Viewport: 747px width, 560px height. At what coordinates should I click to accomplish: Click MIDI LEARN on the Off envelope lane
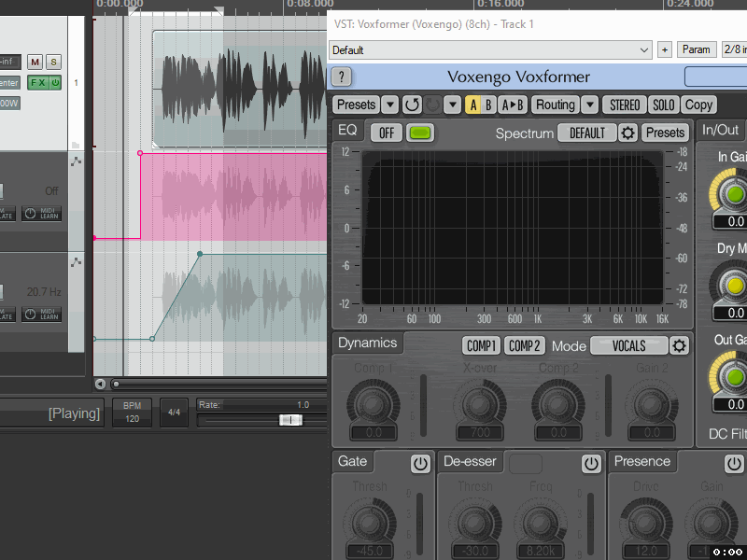pyautogui.click(x=41, y=214)
